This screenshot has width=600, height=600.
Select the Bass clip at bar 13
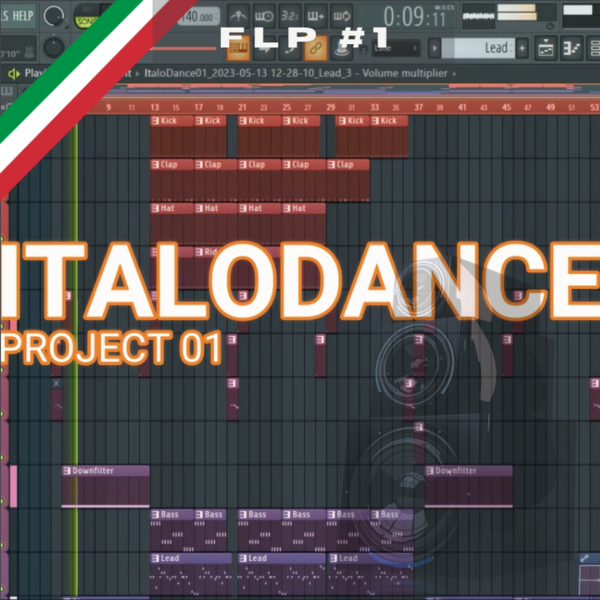coord(172,530)
